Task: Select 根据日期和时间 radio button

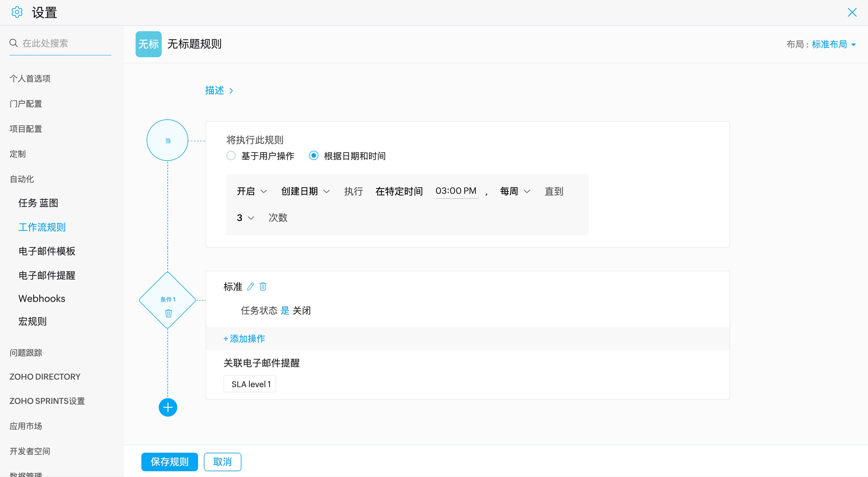Action: coord(313,156)
